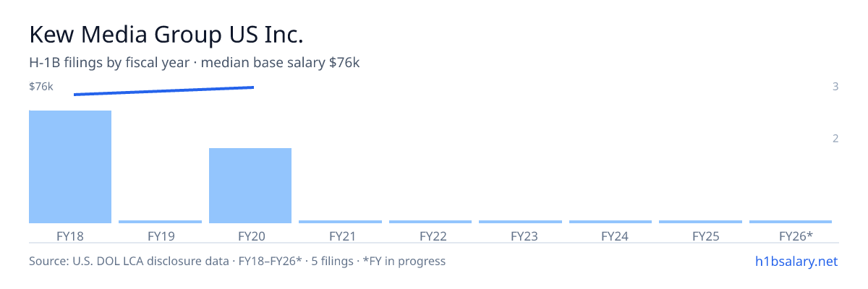Click the FY18 axis label
This screenshot has width=868, height=289.
(x=70, y=236)
